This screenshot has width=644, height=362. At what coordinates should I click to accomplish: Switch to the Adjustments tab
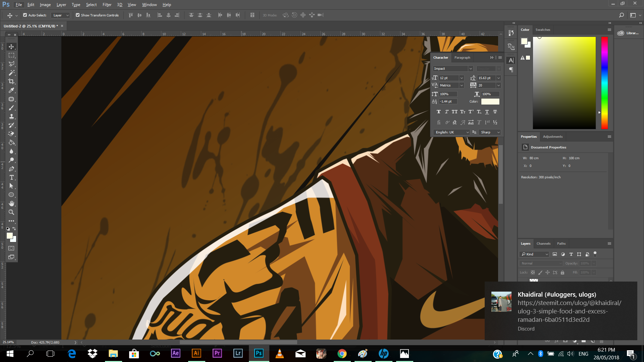click(552, 136)
